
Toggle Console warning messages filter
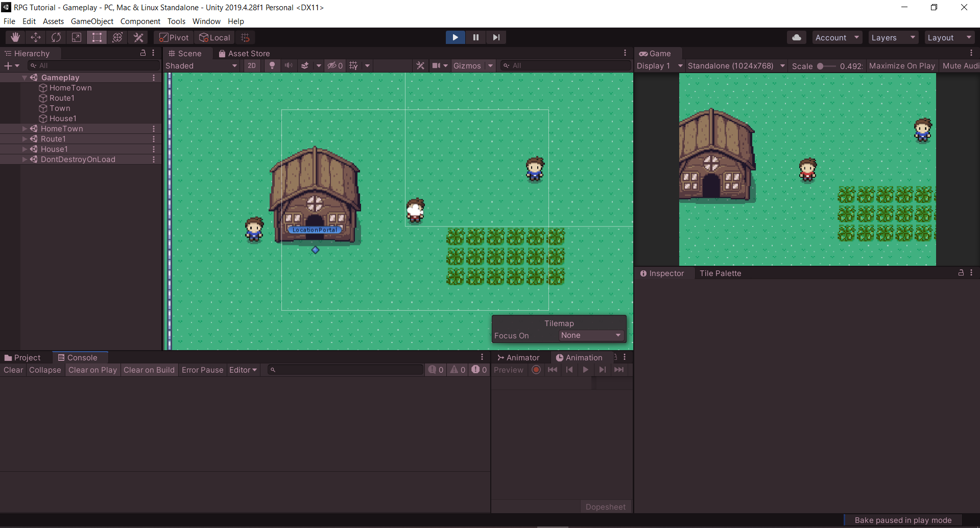coord(458,370)
